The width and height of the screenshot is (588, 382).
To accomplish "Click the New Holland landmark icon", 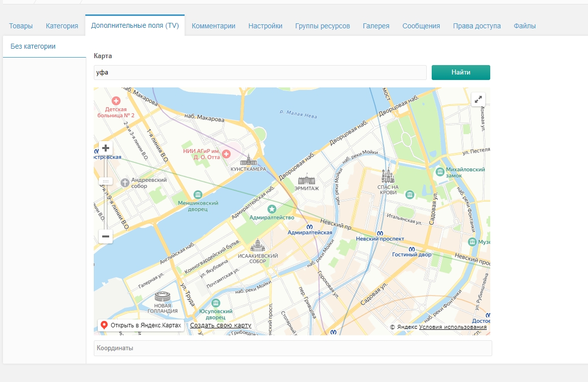I will 162,297.
